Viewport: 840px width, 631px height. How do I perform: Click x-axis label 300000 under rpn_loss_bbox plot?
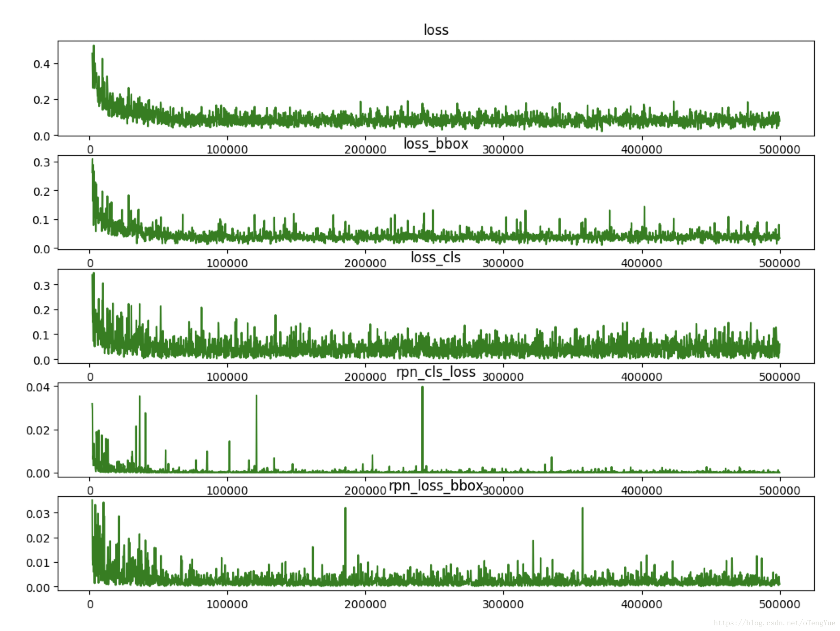click(x=503, y=604)
